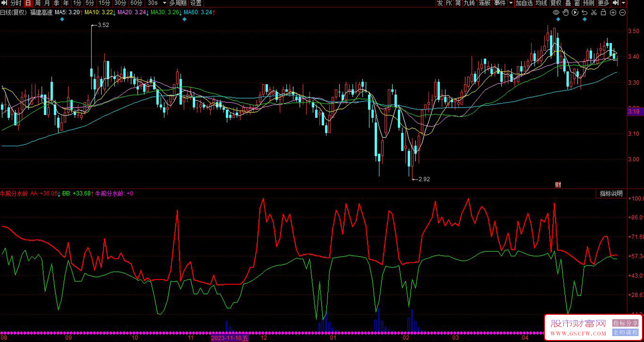Screen dimensions: 644x342
Task: Select the scissors cut tool
Action: point(594,12)
